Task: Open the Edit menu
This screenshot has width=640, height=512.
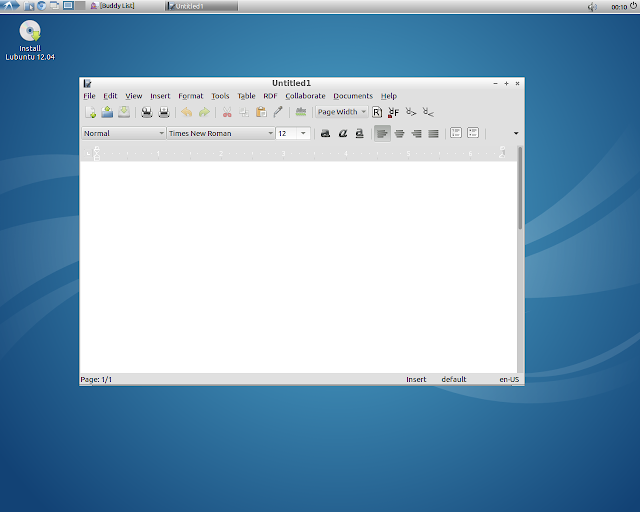Action: [110, 96]
